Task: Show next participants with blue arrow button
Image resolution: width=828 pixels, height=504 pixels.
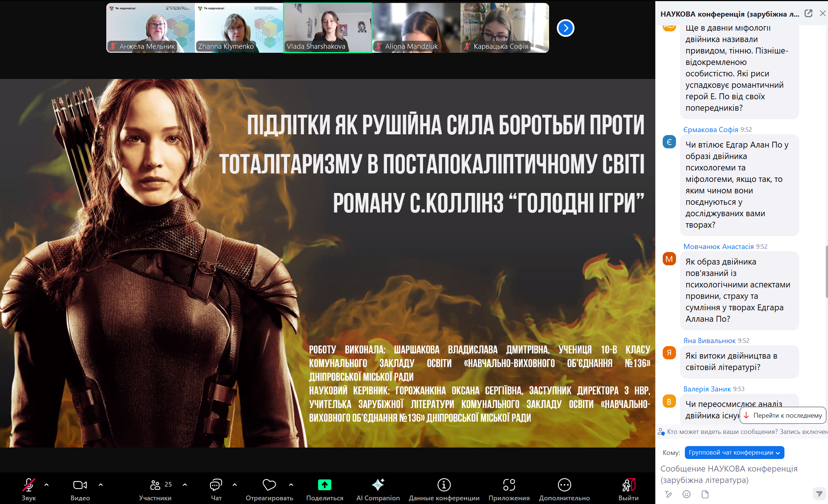Action: coord(566,28)
